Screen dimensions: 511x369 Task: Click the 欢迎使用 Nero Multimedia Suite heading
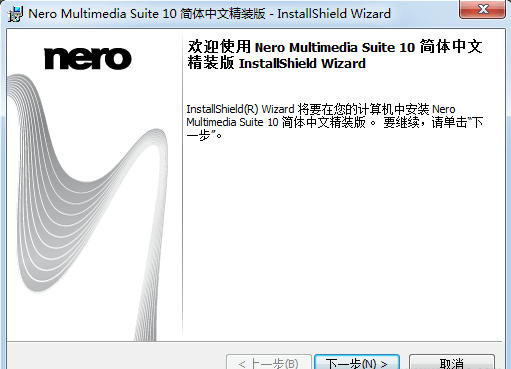(x=335, y=55)
